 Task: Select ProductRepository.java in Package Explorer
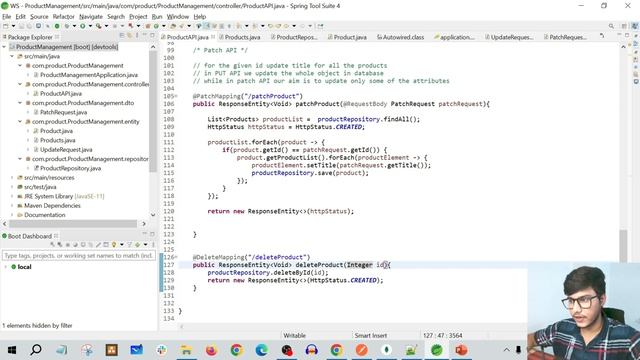pyautogui.click(x=70, y=168)
